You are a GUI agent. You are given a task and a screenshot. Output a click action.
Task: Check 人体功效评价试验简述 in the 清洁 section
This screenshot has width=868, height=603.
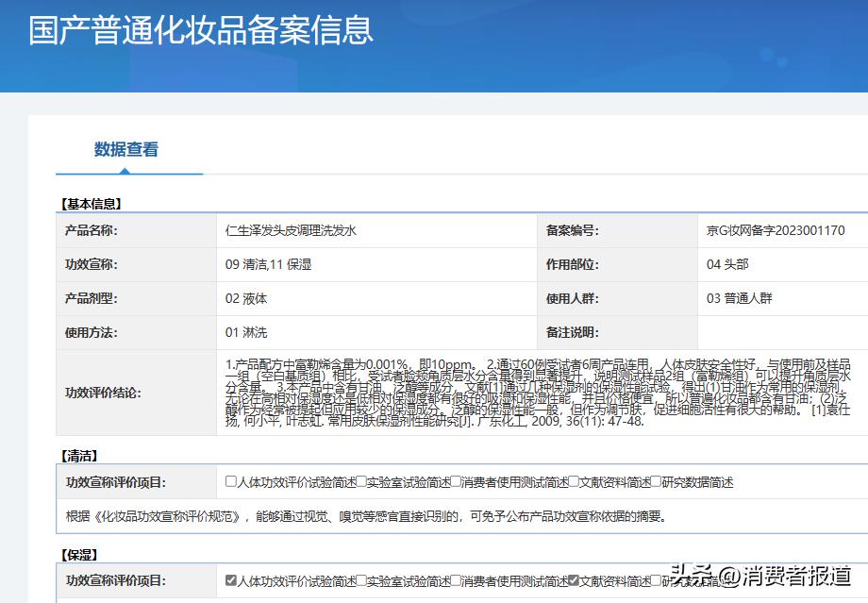tap(227, 477)
